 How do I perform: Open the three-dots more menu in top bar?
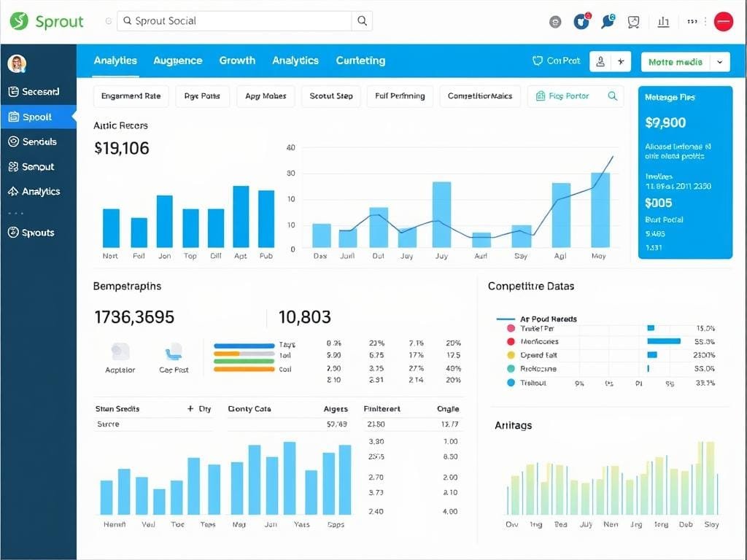click(x=693, y=22)
